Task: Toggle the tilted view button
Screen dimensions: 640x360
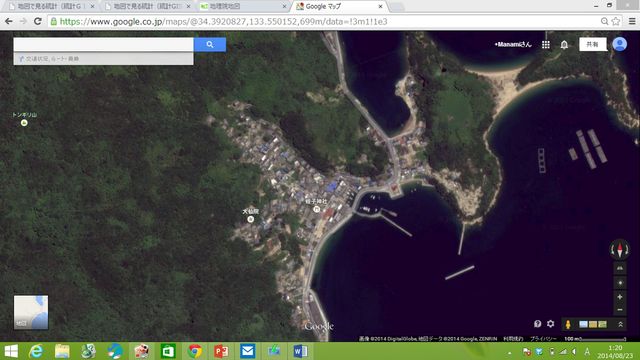Action: [620, 268]
